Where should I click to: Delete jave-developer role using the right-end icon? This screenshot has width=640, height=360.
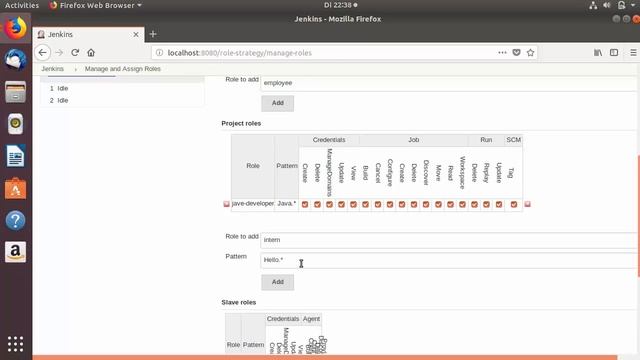(527, 204)
